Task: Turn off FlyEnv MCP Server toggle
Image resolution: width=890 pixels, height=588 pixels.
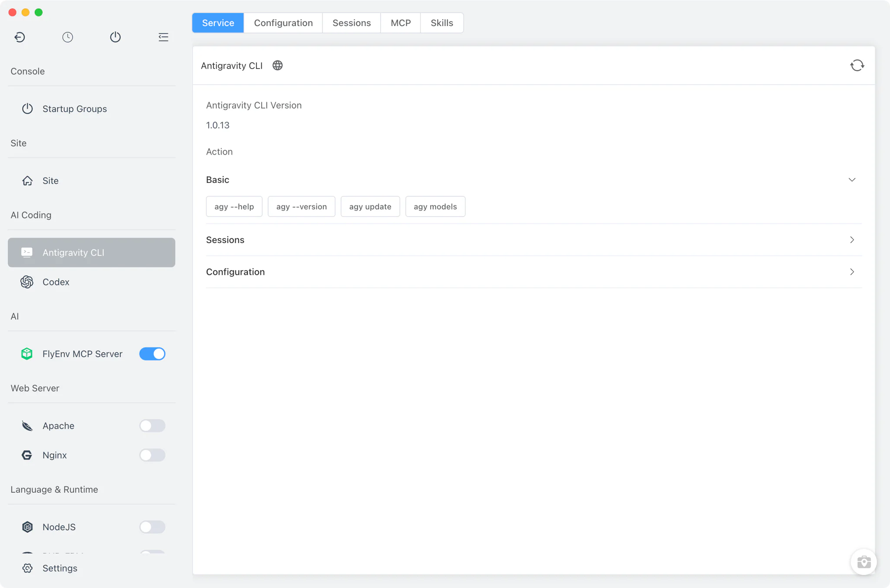Action: click(x=152, y=353)
